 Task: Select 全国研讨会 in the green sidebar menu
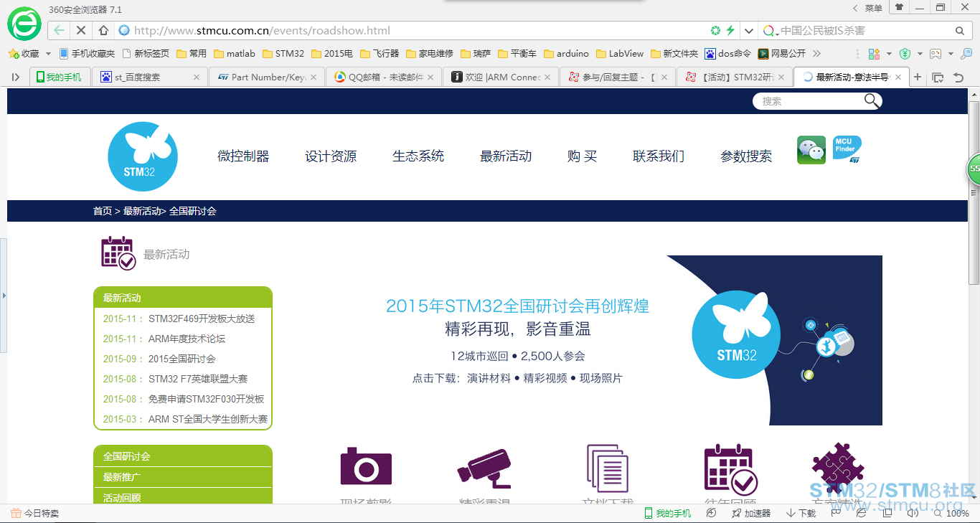pos(183,456)
